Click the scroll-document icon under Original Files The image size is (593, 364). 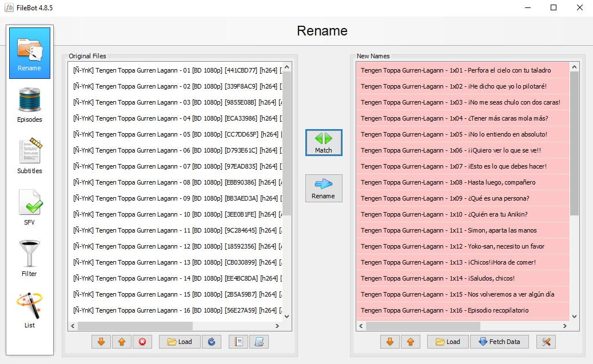point(259,342)
